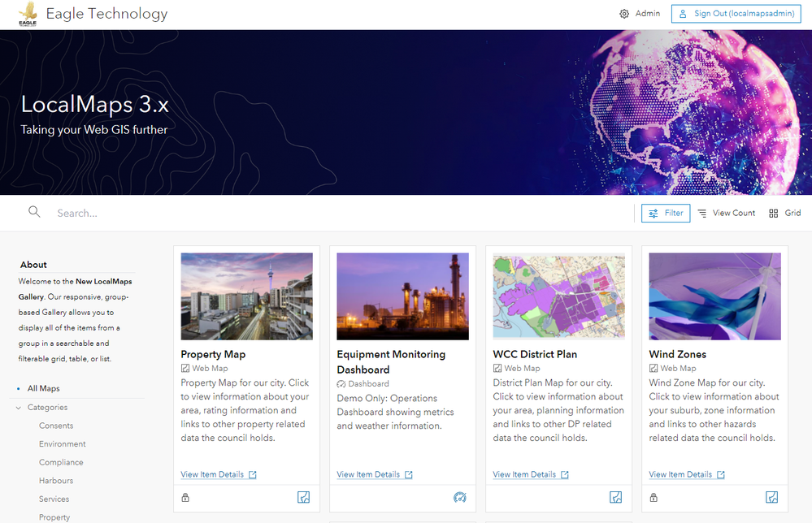Click the open-in-map icon on Property Map card
This screenshot has width=812, height=523.
[303, 497]
